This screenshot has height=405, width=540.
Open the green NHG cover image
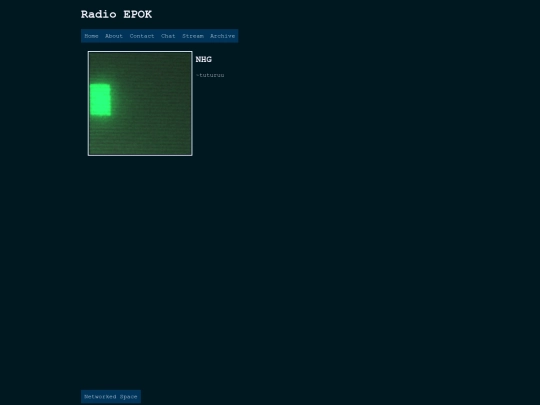click(140, 103)
